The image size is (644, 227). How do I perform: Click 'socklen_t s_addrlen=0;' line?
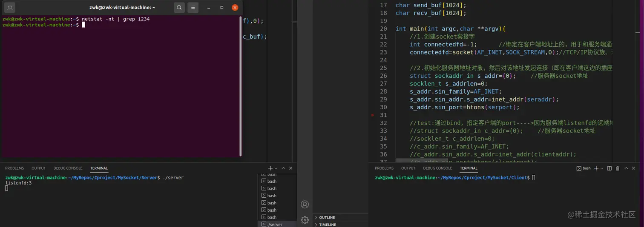[x=448, y=84]
